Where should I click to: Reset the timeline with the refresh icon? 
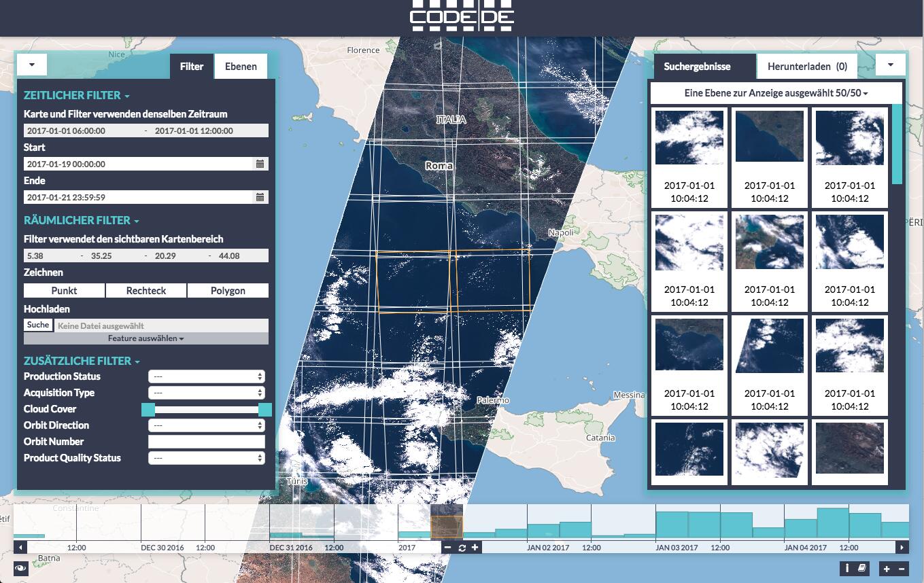pos(462,548)
